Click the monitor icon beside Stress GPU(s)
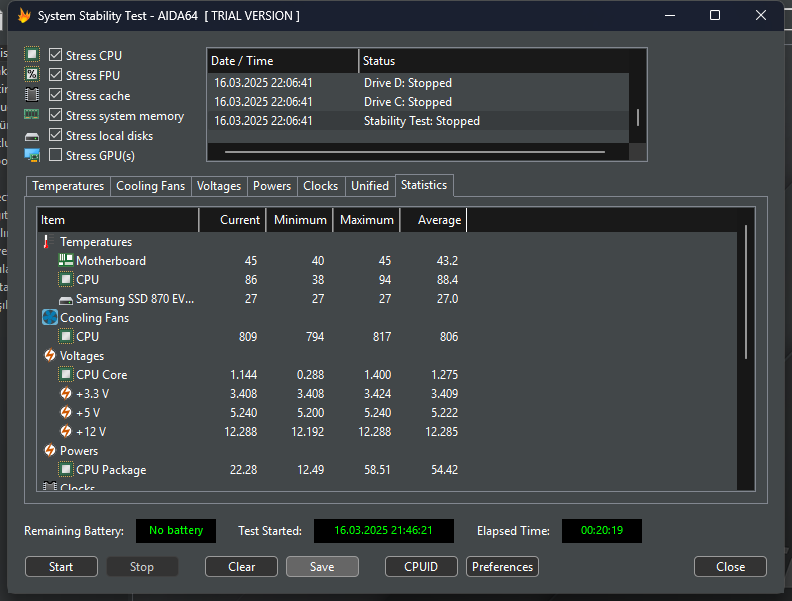792x601 pixels. click(x=32, y=156)
